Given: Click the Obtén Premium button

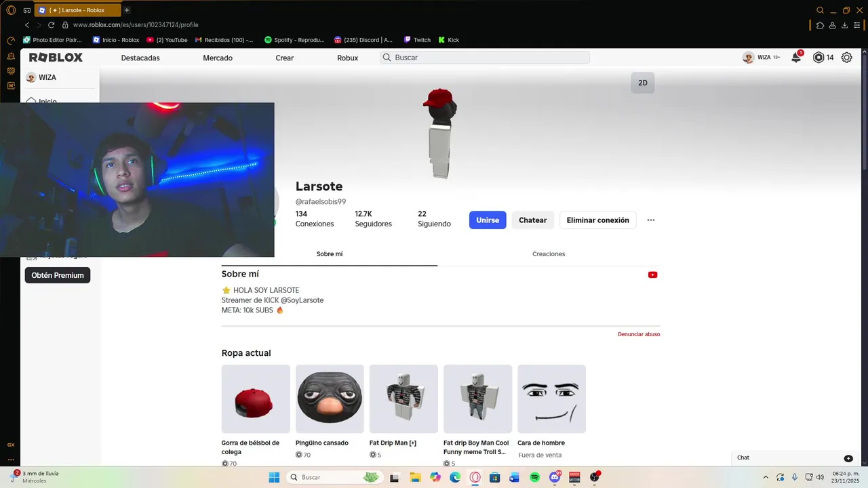Looking at the screenshot, I should 58,275.
